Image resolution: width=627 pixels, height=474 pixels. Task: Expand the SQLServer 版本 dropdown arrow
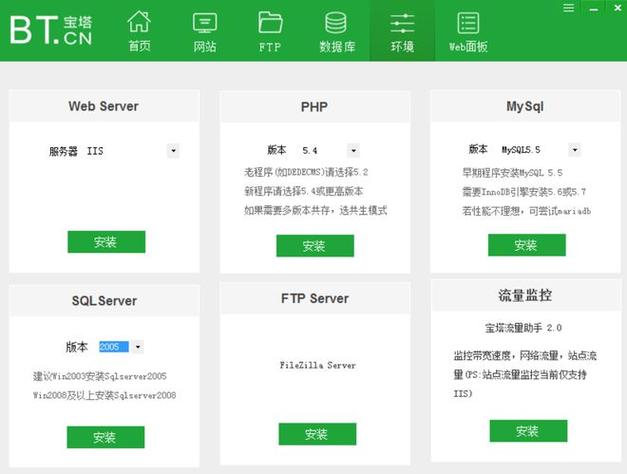[138, 346]
